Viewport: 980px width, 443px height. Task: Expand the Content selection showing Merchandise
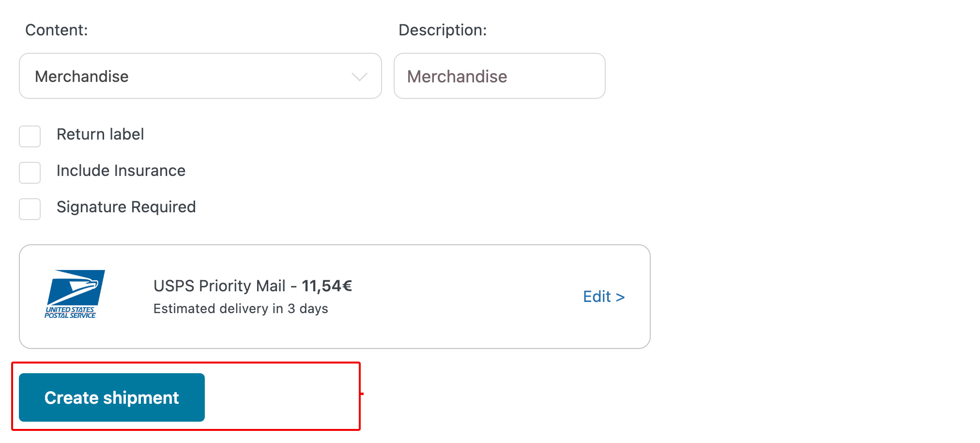click(x=200, y=76)
